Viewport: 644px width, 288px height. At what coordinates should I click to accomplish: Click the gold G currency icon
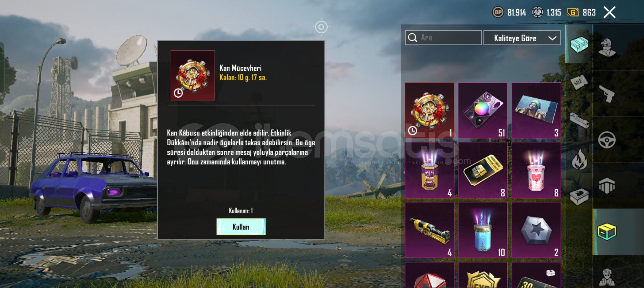click(x=573, y=12)
